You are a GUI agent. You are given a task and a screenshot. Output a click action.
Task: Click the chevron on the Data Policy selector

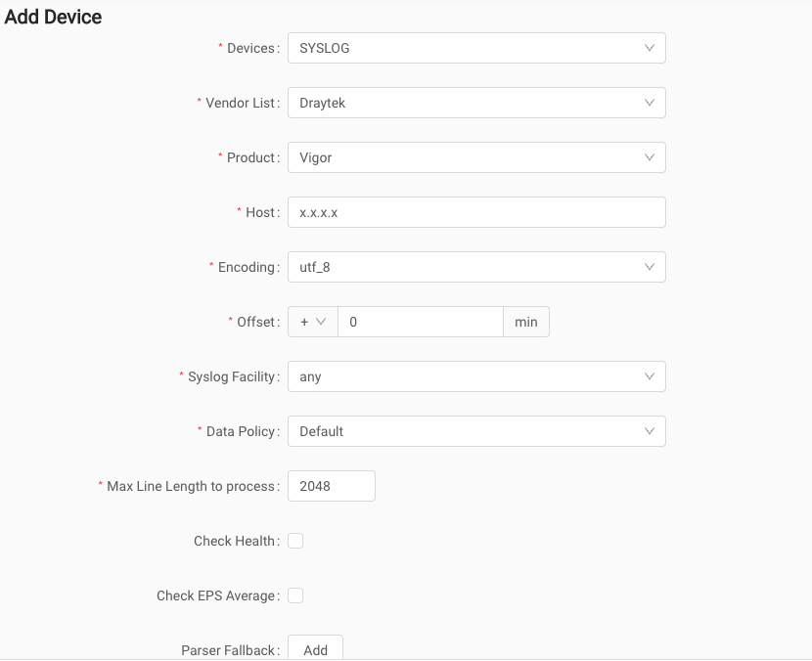648,430
